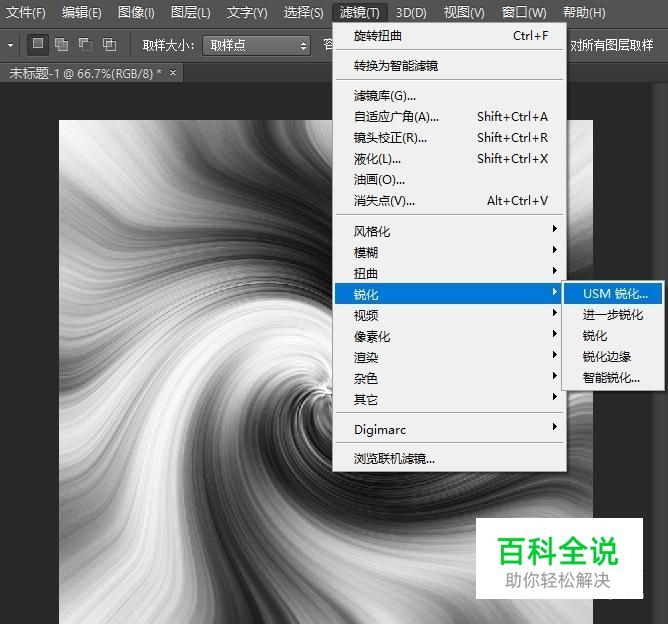Choose 浏览联机滤镜...
Viewport: 668px width, 624px height.
tap(449, 459)
